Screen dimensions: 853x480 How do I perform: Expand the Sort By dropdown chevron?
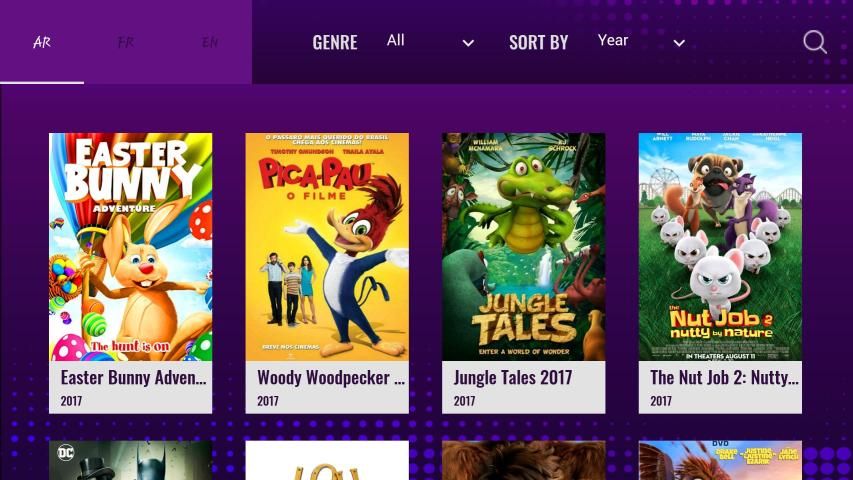coord(679,43)
